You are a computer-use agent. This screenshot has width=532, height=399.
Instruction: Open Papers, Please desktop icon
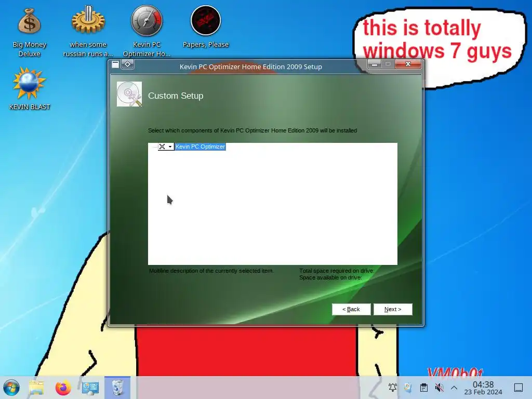[x=206, y=27]
